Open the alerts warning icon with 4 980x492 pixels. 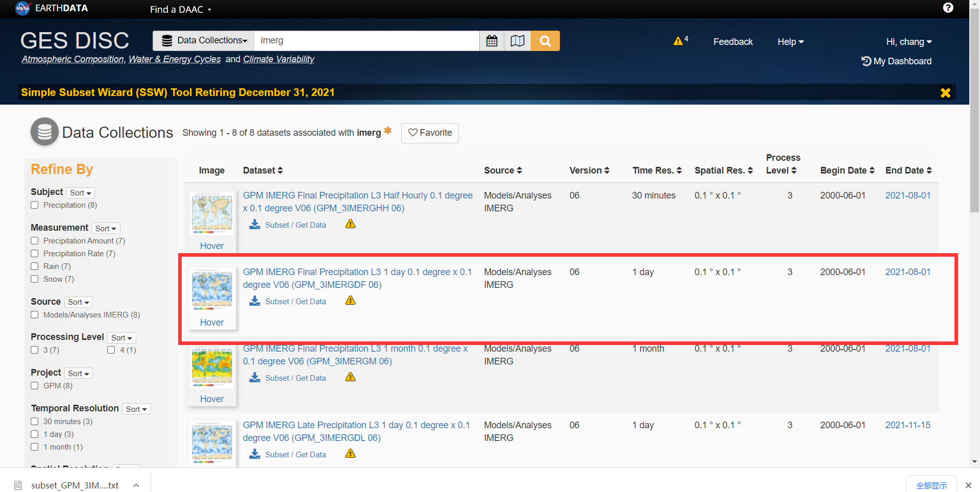coord(681,41)
